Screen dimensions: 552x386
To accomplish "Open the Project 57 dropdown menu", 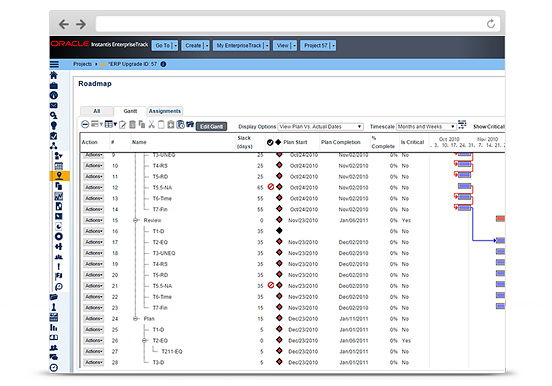I will click(318, 45).
